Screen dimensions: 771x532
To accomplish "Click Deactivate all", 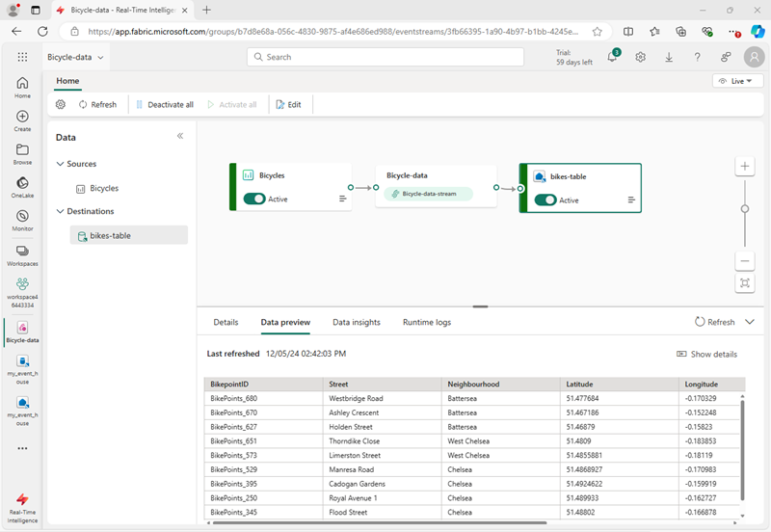I will [x=165, y=104].
